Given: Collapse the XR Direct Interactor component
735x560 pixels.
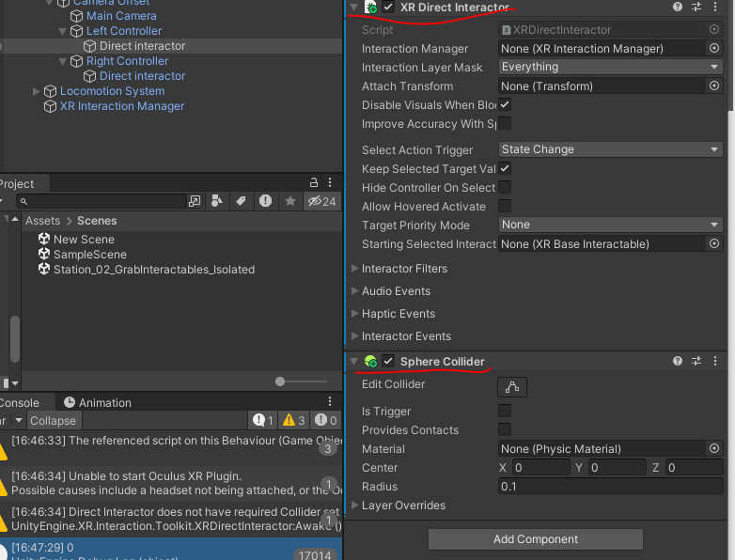Looking at the screenshot, I should click(x=354, y=7).
